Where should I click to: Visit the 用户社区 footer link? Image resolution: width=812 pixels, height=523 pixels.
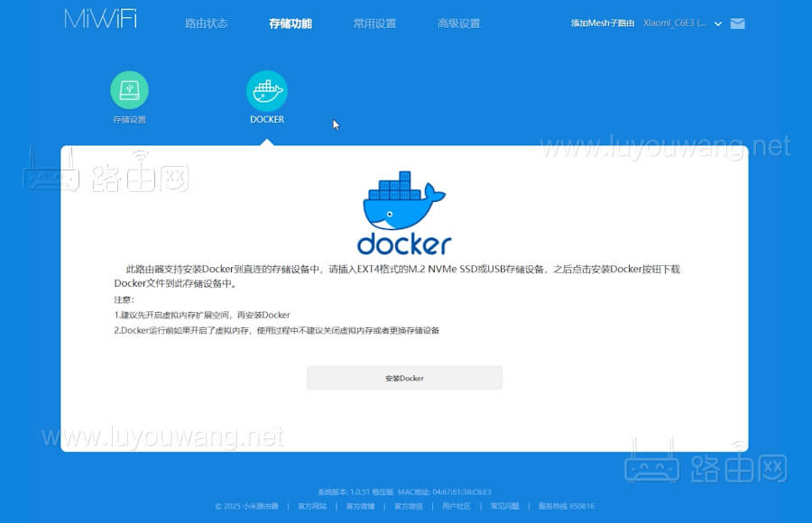457,506
